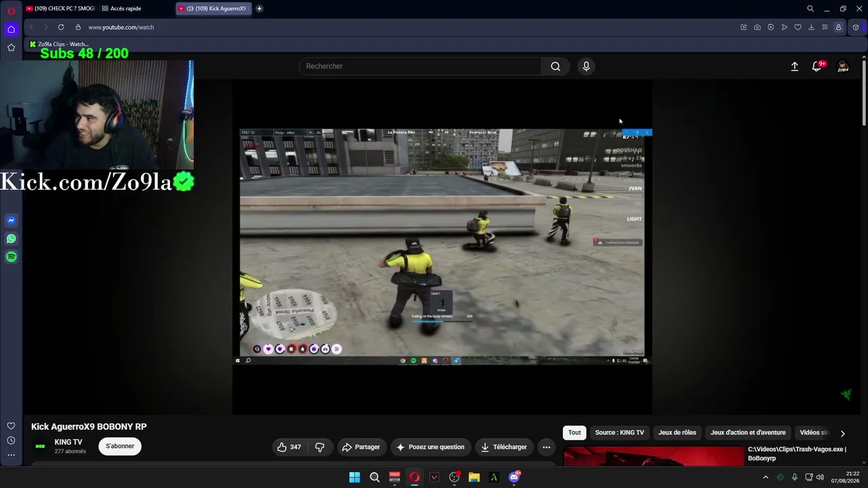Open the edit/notes icon in the address bar
The width and height of the screenshot is (868, 488).
click(x=744, y=27)
